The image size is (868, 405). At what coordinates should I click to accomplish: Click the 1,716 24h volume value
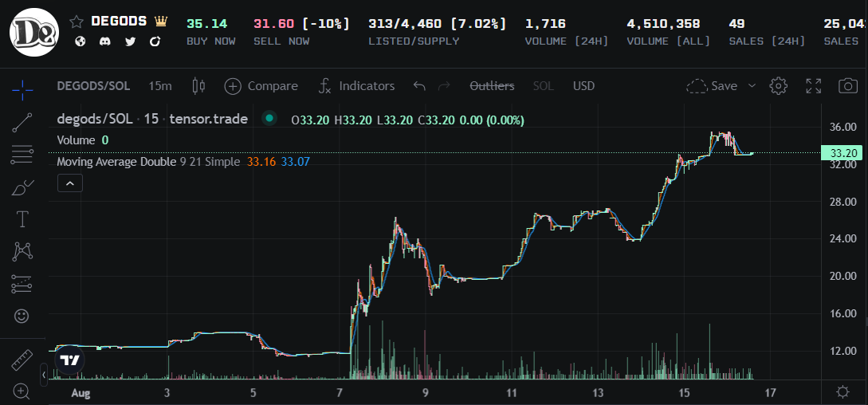[x=545, y=24]
